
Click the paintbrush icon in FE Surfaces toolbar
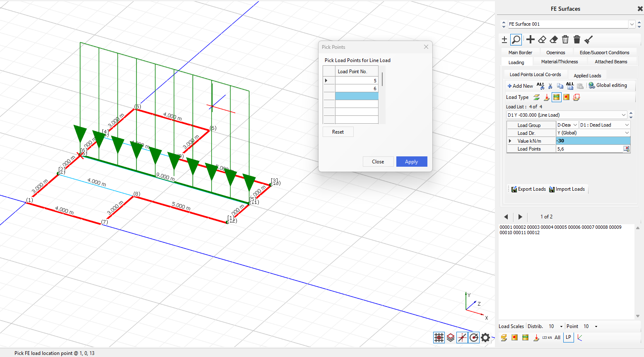pos(589,40)
